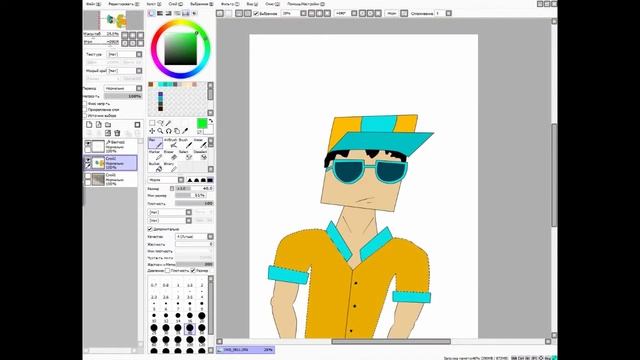The image size is (640, 360).
Task: Open the layer effect dropdown below texture
Action: [x=125, y=71]
